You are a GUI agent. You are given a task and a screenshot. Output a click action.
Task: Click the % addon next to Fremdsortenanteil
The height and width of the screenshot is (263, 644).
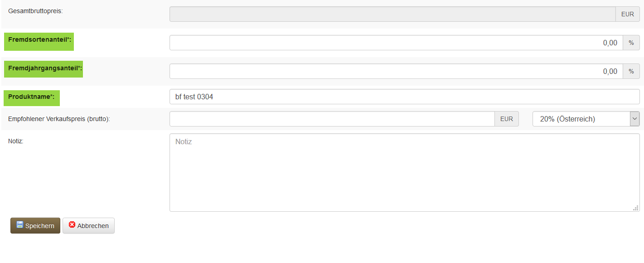coord(631,43)
